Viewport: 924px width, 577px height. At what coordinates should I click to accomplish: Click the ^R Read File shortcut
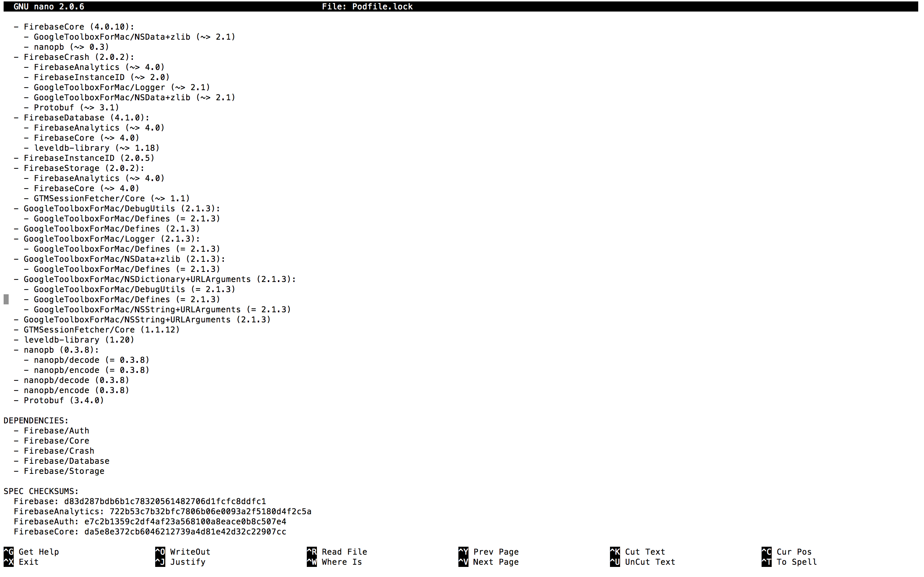pos(337,552)
